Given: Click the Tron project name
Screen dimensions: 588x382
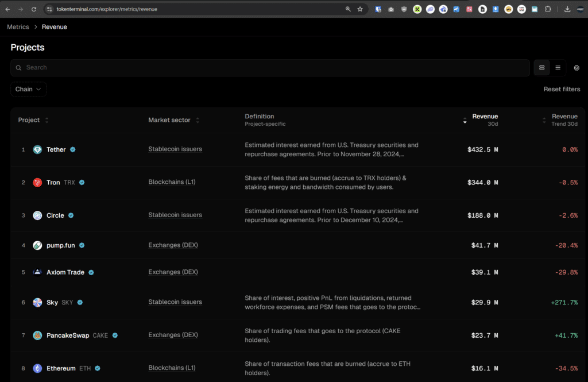Looking at the screenshot, I should (53, 183).
